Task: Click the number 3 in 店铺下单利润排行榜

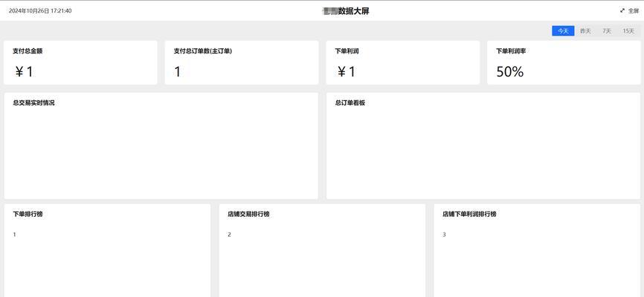Action: click(445, 235)
